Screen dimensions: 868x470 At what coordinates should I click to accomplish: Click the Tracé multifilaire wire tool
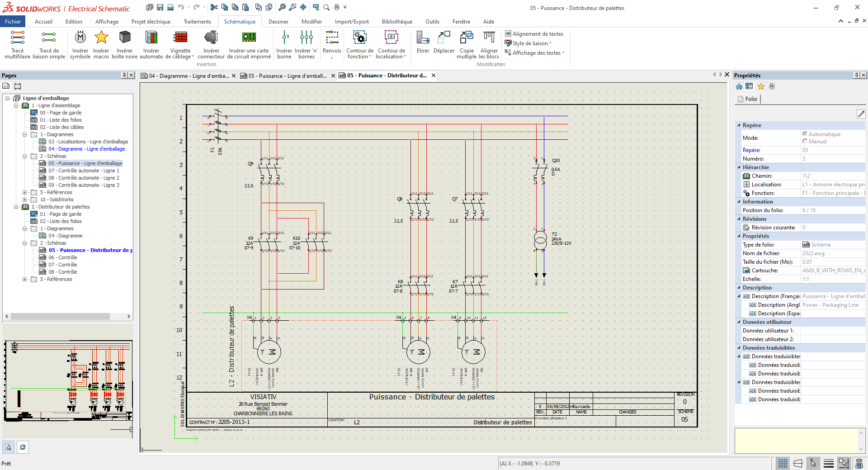17,44
